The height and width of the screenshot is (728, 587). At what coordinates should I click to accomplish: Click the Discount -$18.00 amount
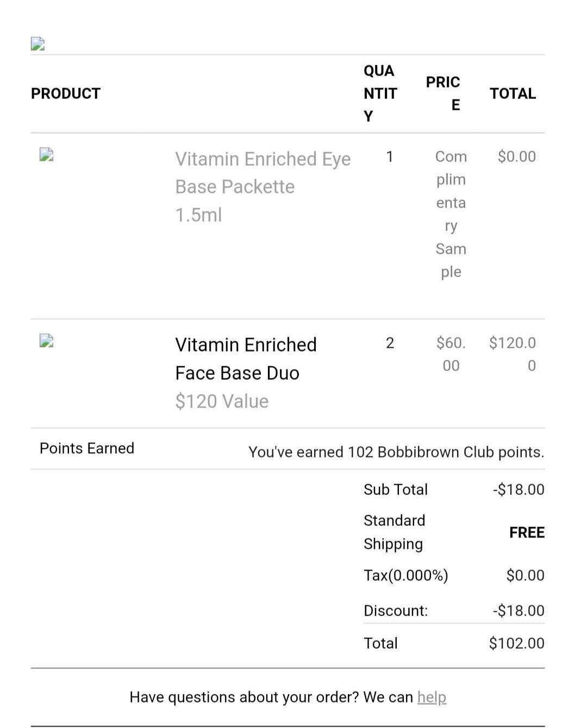tap(518, 611)
